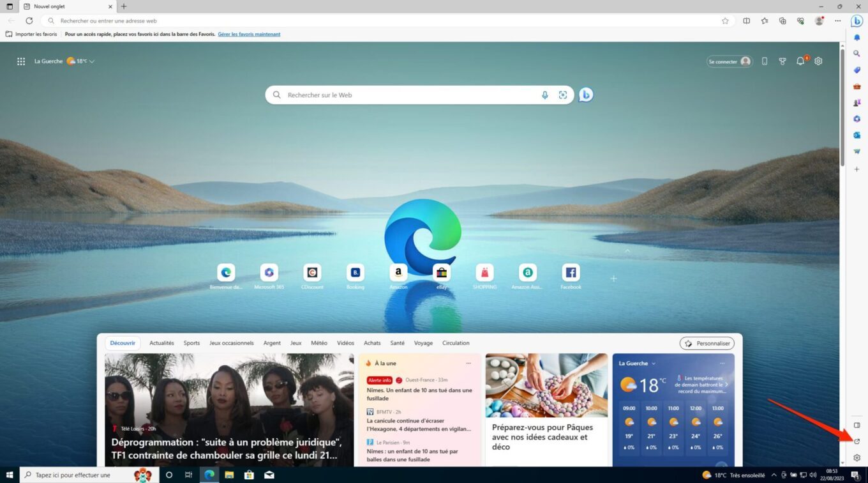Expand the La Guerche weather dropdown at top
868x483 pixels.
click(x=92, y=61)
